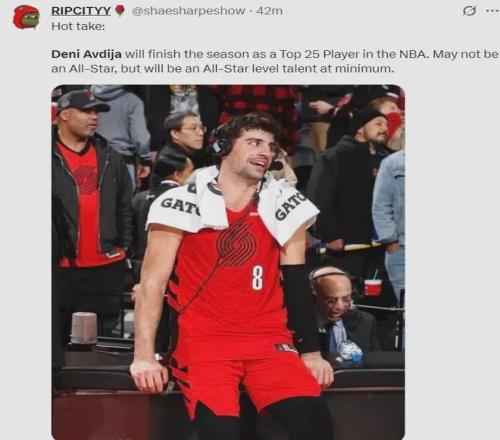Open the RIPCITYY display name link
The width and height of the screenshot is (500, 440).
[x=81, y=11]
